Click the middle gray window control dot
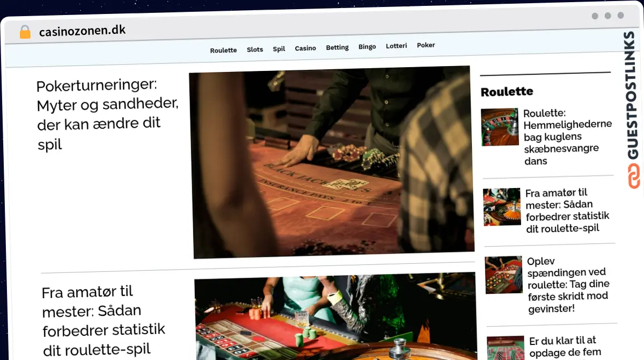 coord(608,16)
